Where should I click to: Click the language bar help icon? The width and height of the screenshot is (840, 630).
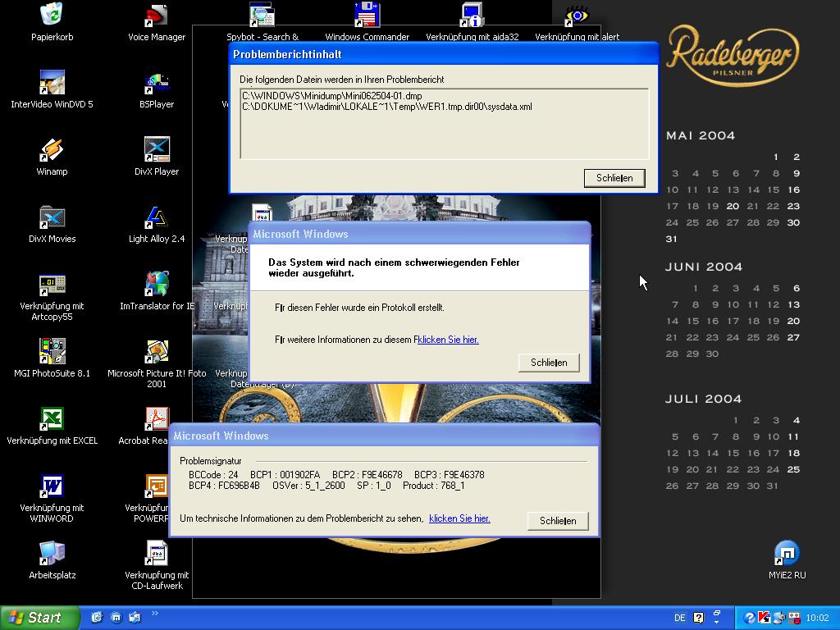699,618
